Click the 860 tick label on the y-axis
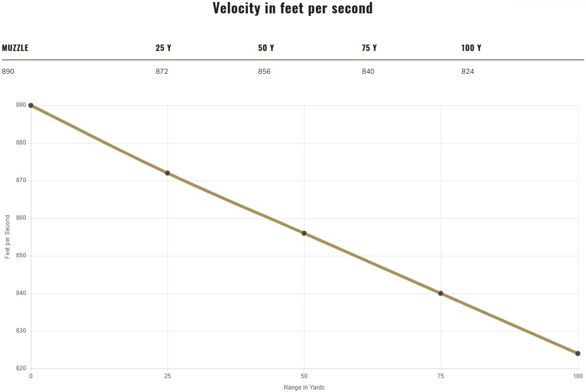Viewport: 586px width, 392px height. pos(21,218)
